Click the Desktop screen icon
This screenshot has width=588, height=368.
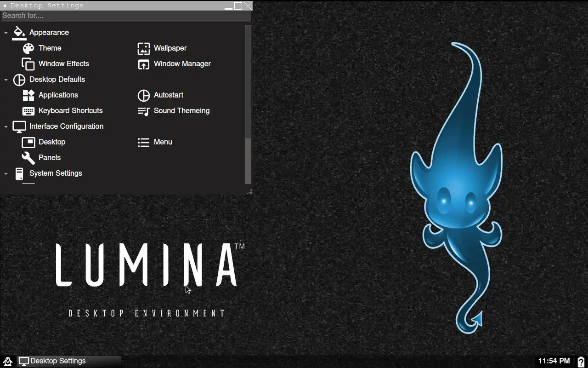(28, 142)
